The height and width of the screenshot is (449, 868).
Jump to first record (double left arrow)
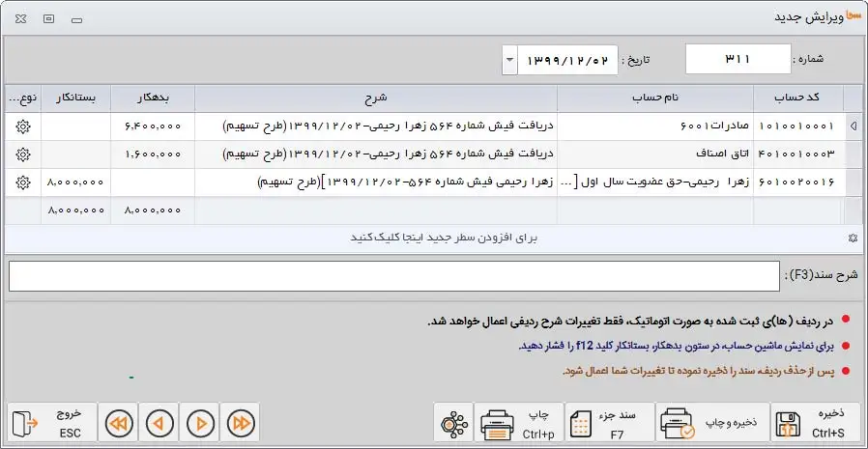pos(120,423)
